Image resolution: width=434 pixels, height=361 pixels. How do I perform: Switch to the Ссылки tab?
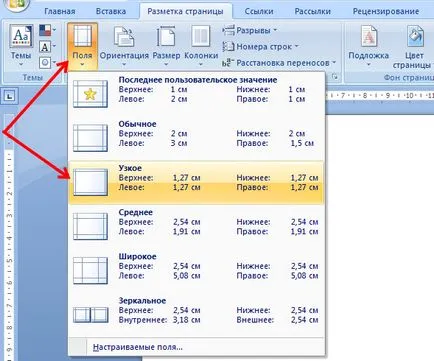click(259, 11)
